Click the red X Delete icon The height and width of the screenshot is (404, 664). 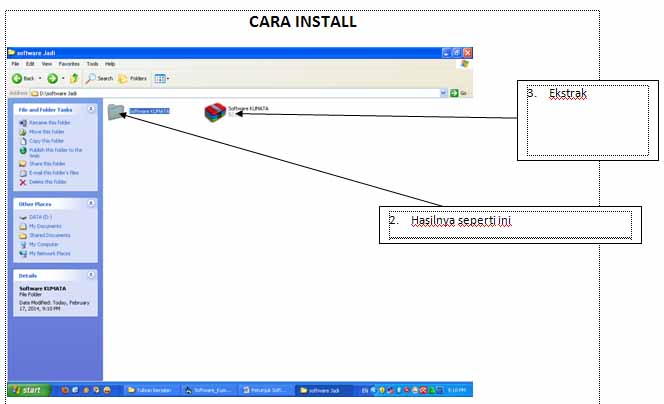tap(23, 182)
